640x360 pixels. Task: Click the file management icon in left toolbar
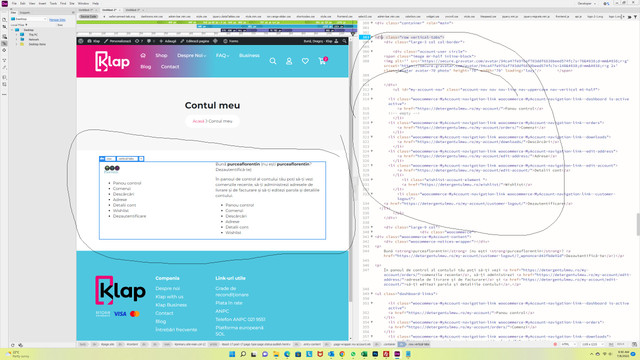click(x=4, y=27)
